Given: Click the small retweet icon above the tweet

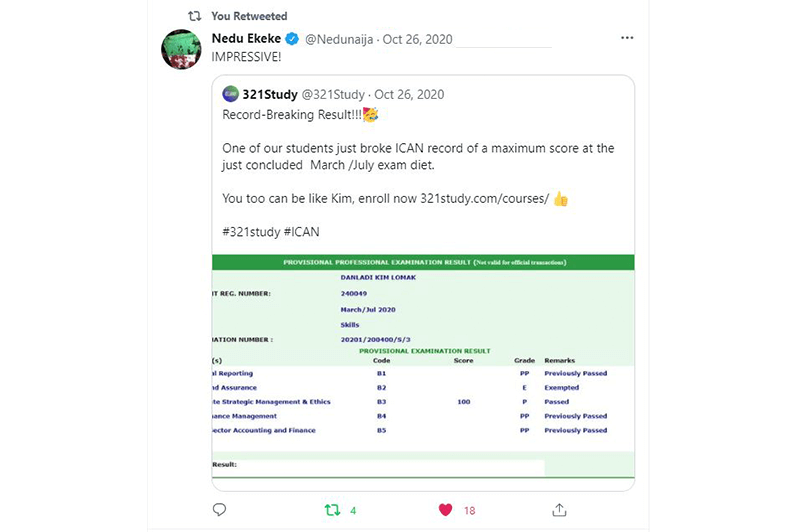Looking at the screenshot, I should tap(194, 16).
